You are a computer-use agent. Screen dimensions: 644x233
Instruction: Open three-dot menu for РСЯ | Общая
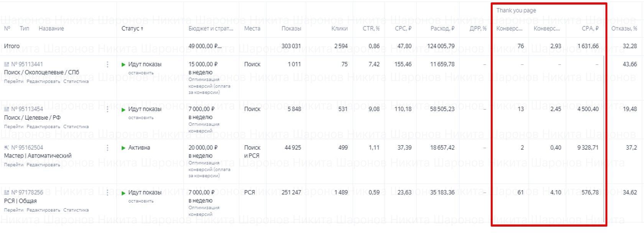[x=107, y=192]
